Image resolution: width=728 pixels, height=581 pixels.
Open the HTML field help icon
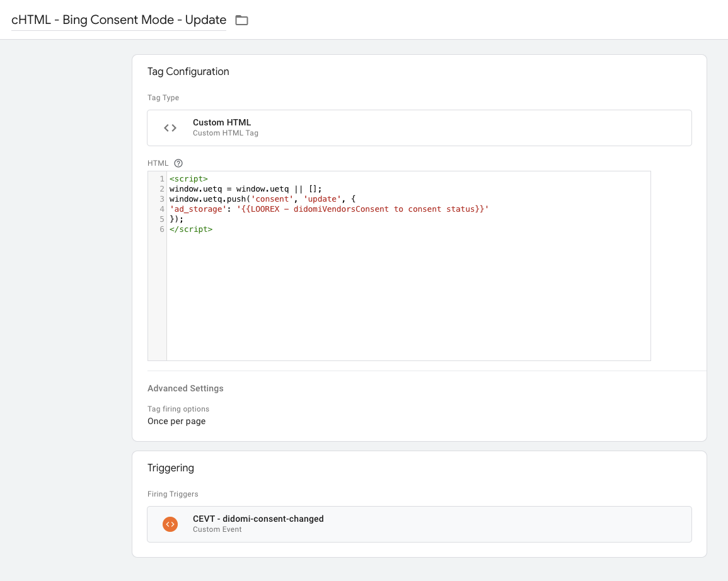178,163
